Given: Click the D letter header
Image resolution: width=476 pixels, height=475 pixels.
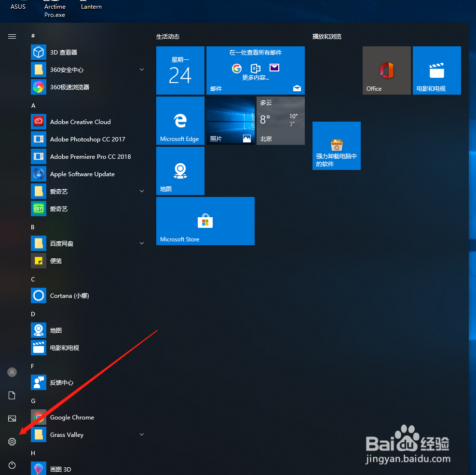Looking at the screenshot, I should click(33, 314).
